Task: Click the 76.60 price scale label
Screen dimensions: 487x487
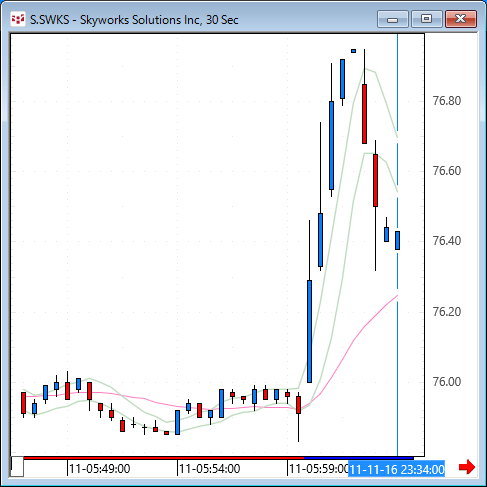Action: click(x=447, y=171)
